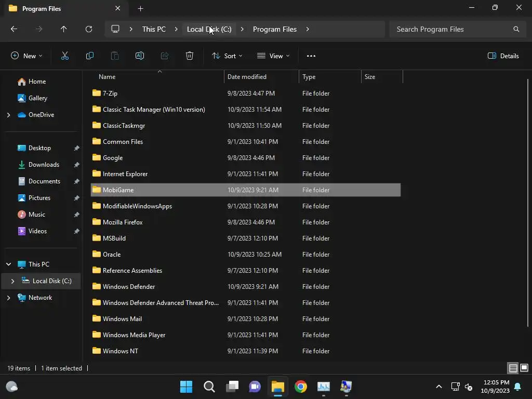Refresh the current folder
This screenshot has width=532, height=399.
pos(89,29)
